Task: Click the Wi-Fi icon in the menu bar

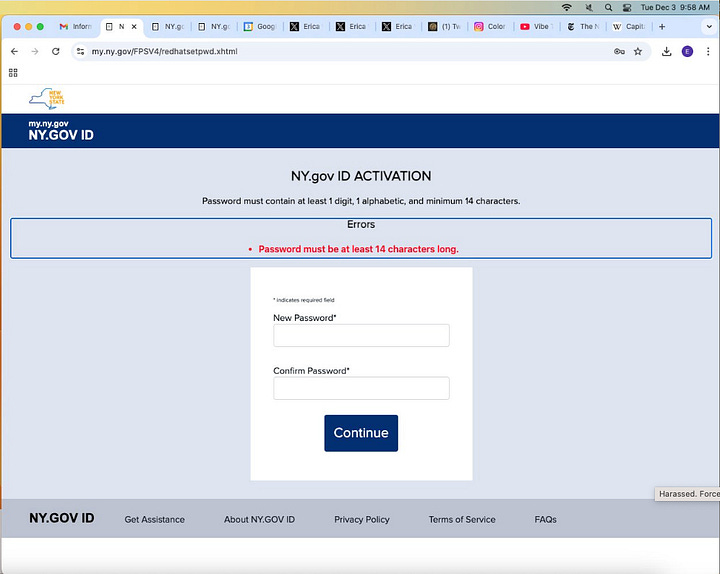Action: pos(567,7)
